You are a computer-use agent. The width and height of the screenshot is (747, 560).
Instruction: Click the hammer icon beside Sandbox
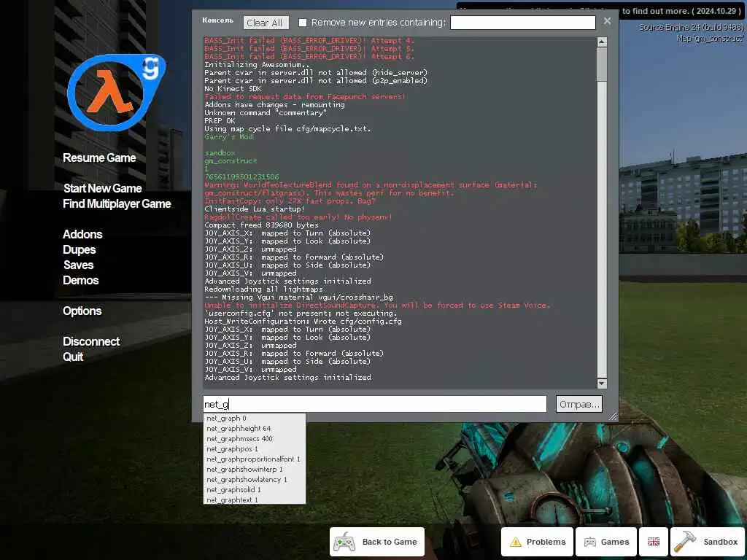click(x=684, y=542)
